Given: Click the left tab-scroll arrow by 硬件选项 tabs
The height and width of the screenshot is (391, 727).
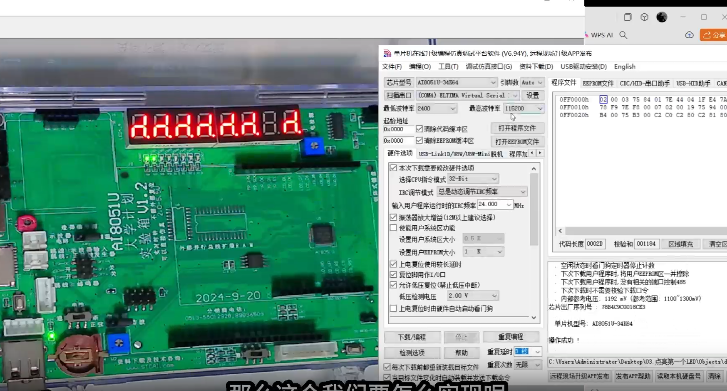Looking at the screenshot, I should click(x=532, y=153).
